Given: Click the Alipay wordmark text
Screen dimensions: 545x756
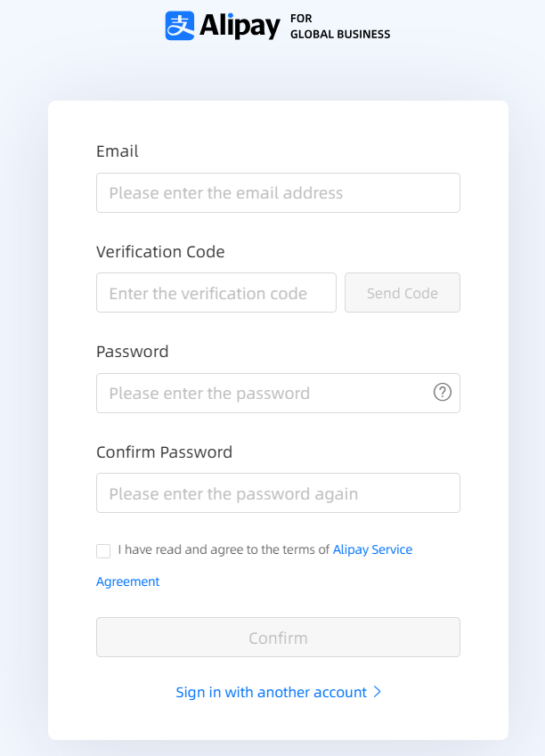Looking at the screenshot, I should 240,26.
